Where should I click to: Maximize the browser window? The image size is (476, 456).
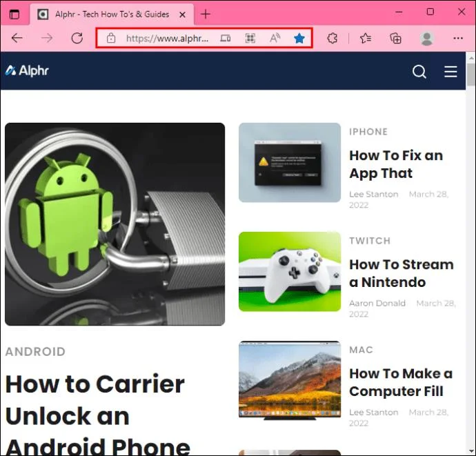pyautogui.click(x=430, y=12)
